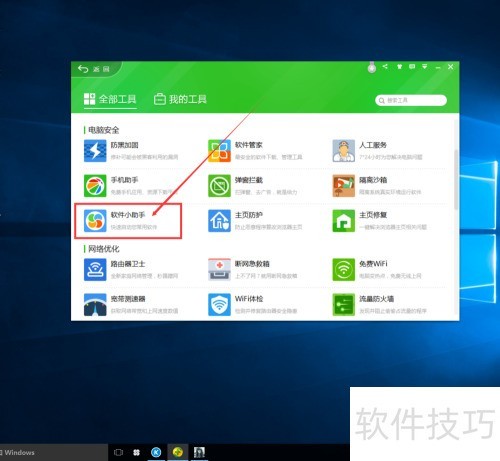500x461 pixels.
Task: Open the 流量防火墙 sliders icon
Action: [x=344, y=304]
